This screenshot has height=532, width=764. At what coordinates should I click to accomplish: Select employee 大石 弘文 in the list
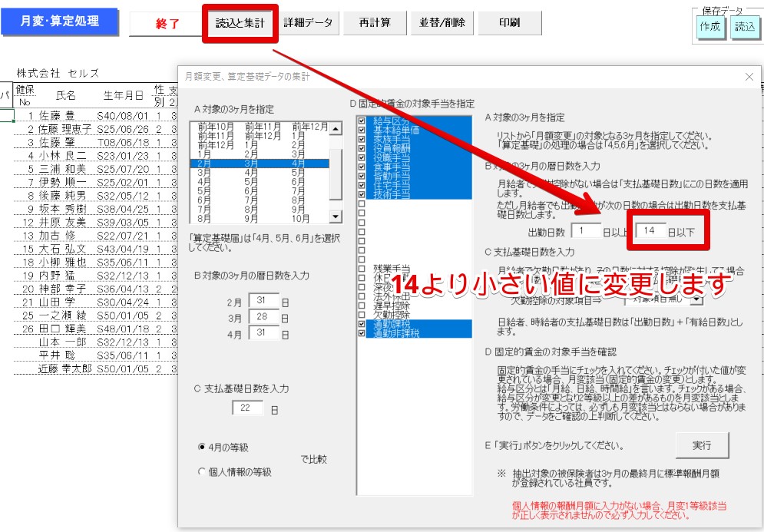[x=62, y=249]
